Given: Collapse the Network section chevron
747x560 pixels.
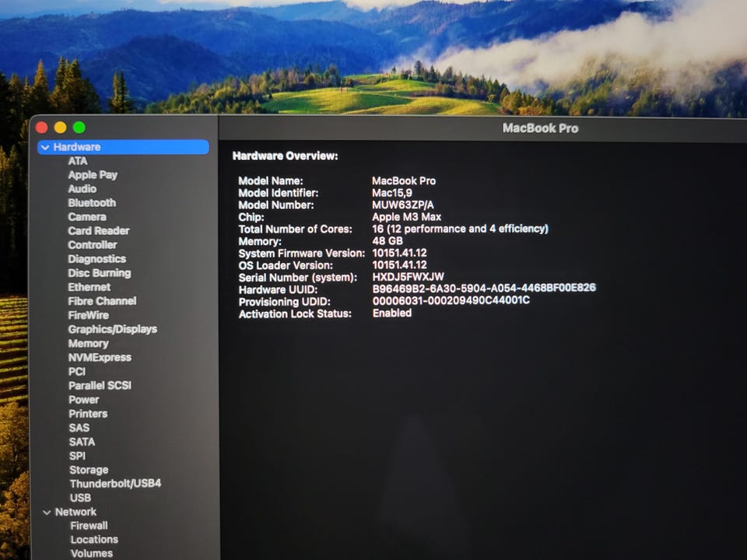Looking at the screenshot, I should (47, 513).
